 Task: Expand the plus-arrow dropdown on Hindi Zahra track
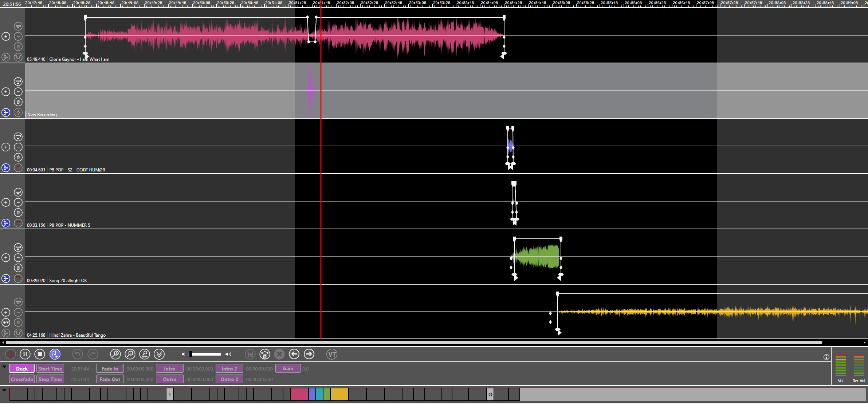click(6, 322)
